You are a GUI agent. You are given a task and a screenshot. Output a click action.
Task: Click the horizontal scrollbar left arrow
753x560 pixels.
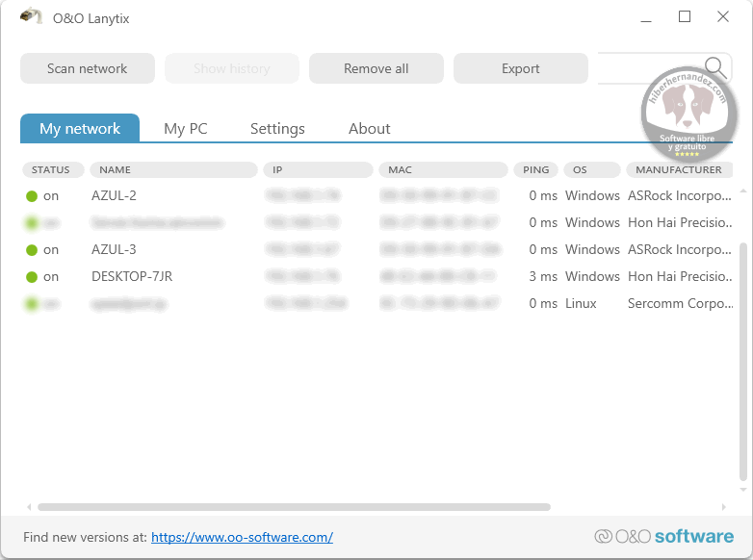pos(29,507)
